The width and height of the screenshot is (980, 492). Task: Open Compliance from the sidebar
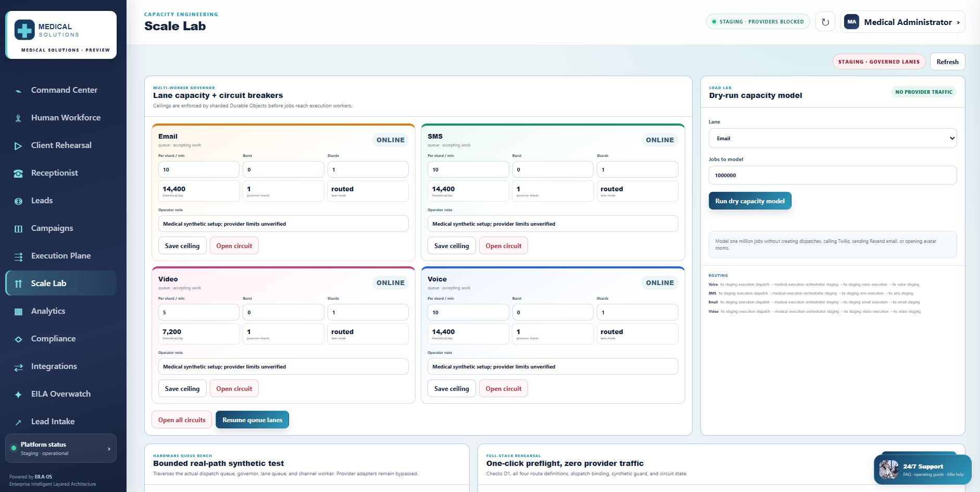[x=61, y=339]
